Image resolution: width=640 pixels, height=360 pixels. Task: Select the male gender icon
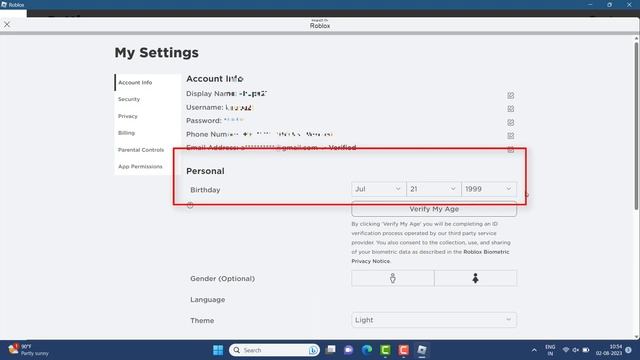393,278
